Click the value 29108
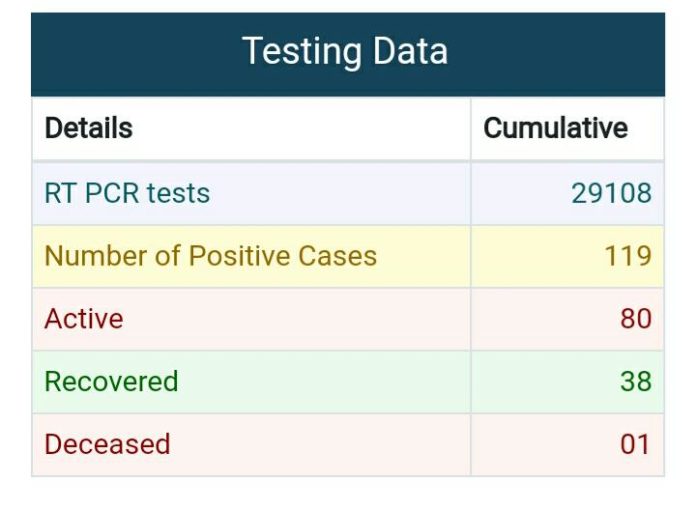 (x=611, y=193)
